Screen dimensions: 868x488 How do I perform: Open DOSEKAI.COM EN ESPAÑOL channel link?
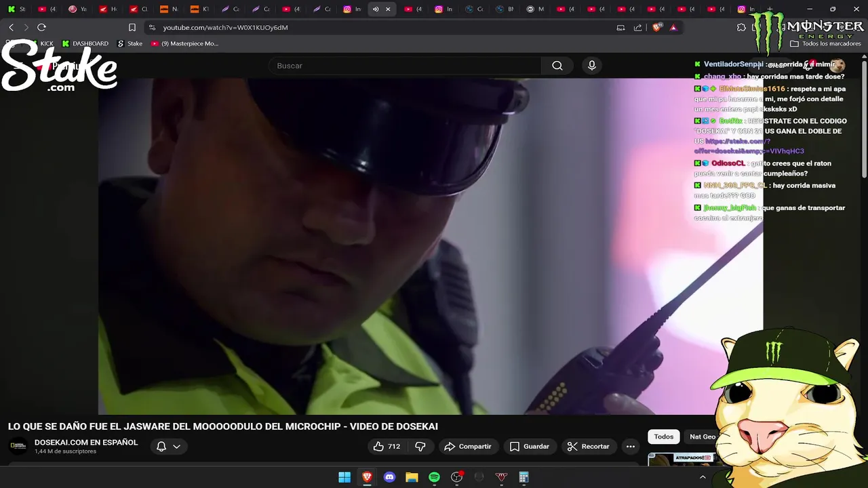pos(86,442)
